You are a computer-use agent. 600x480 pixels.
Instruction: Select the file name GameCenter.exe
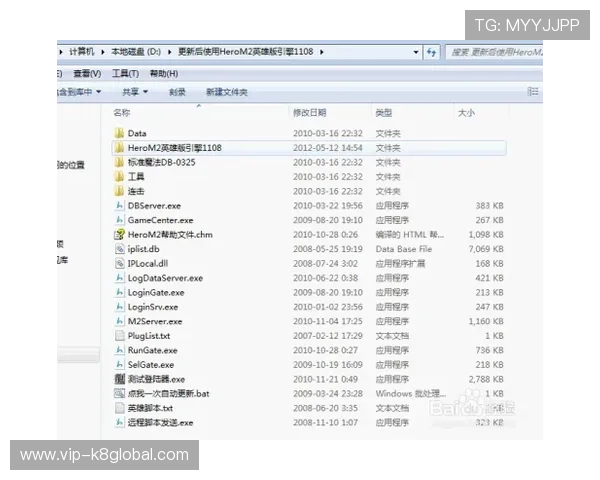pyautogui.click(x=160, y=220)
